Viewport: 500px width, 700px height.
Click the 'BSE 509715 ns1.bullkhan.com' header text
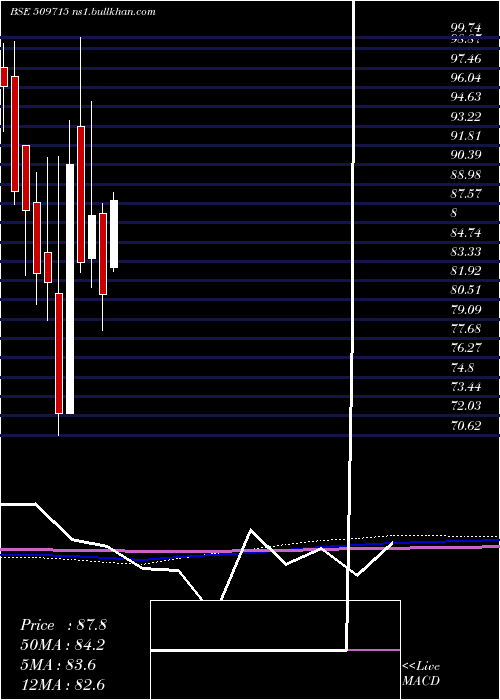pyautogui.click(x=83, y=12)
